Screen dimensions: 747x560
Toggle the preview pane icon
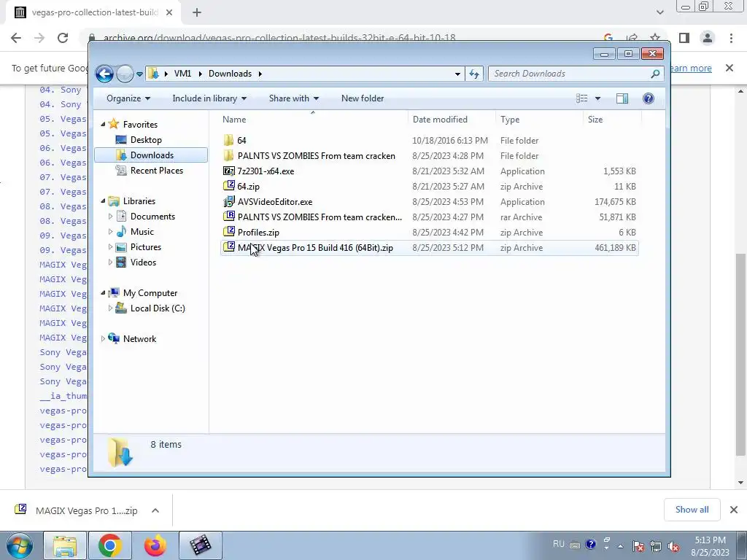(622, 98)
